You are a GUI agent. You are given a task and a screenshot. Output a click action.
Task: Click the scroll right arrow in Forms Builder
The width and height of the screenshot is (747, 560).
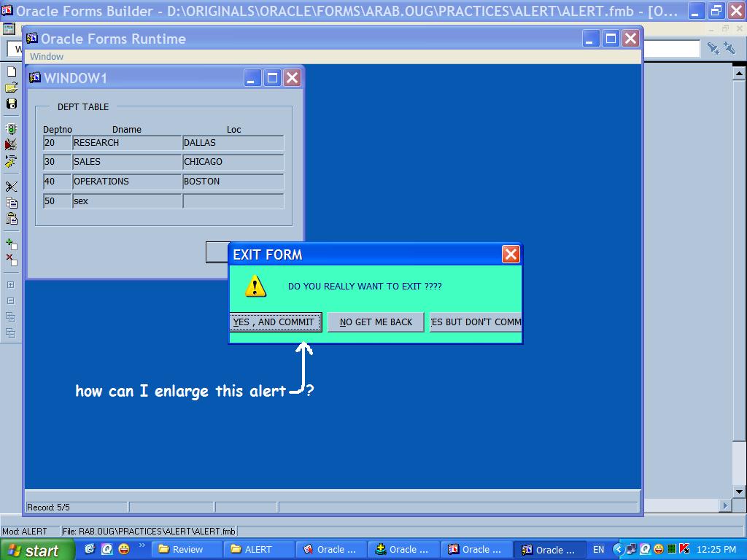725,505
